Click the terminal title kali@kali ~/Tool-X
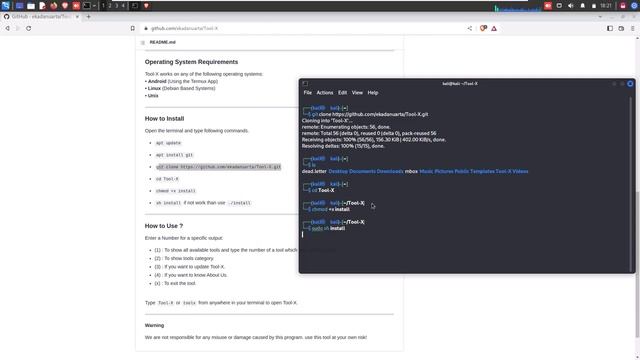 [460, 84]
